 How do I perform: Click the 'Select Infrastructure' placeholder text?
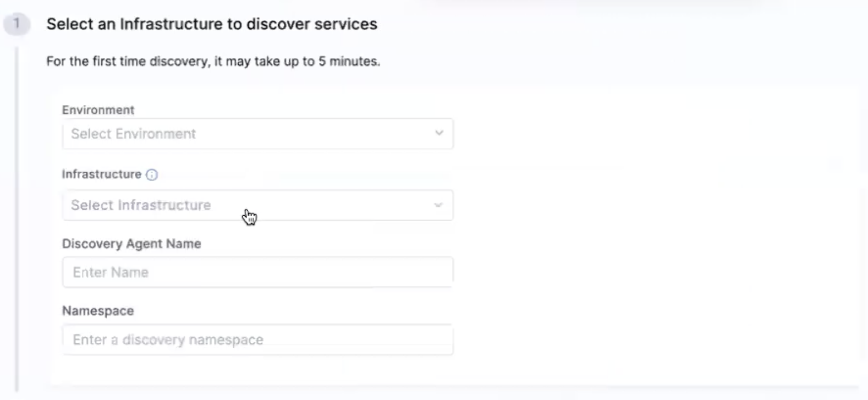(141, 205)
